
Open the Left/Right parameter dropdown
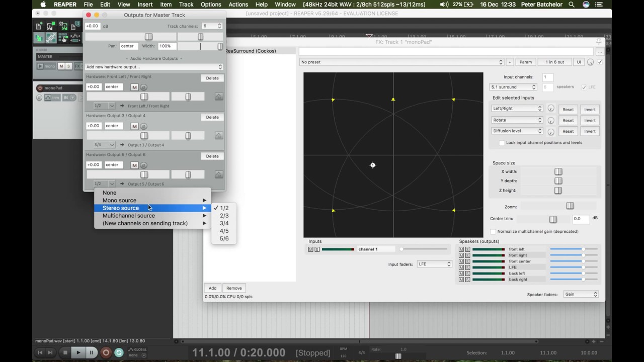point(517,109)
